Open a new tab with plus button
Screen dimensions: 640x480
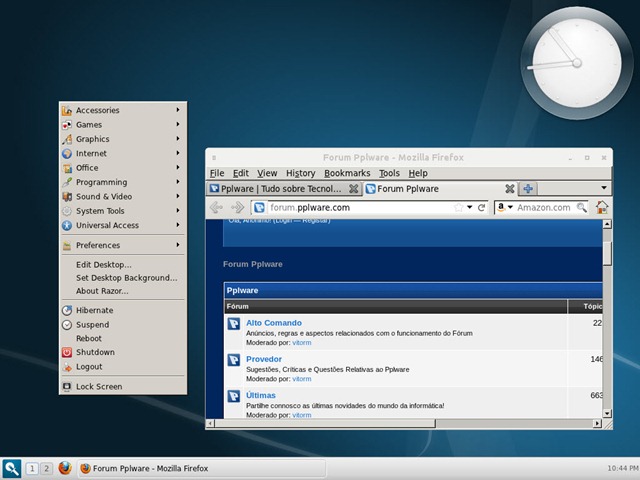(528, 189)
